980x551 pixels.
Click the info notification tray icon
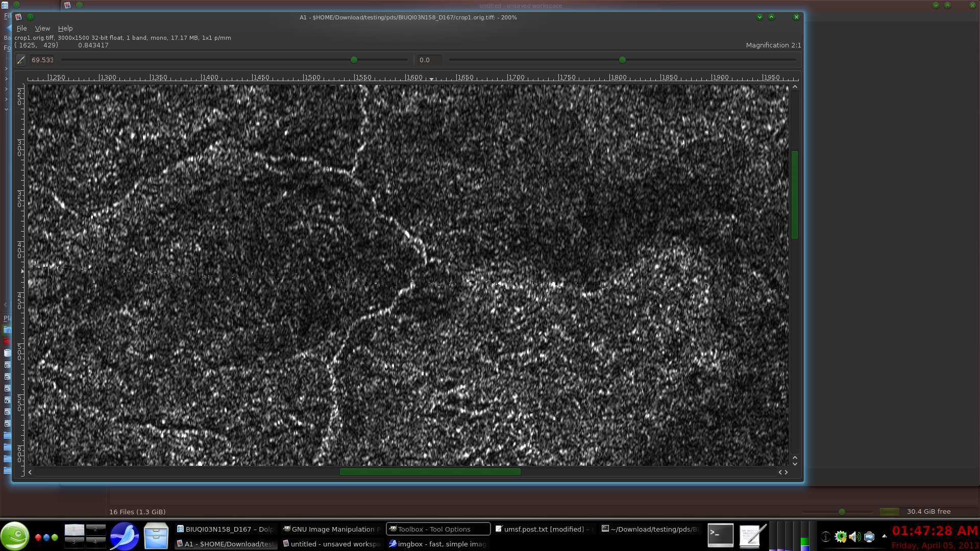(826, 537)
